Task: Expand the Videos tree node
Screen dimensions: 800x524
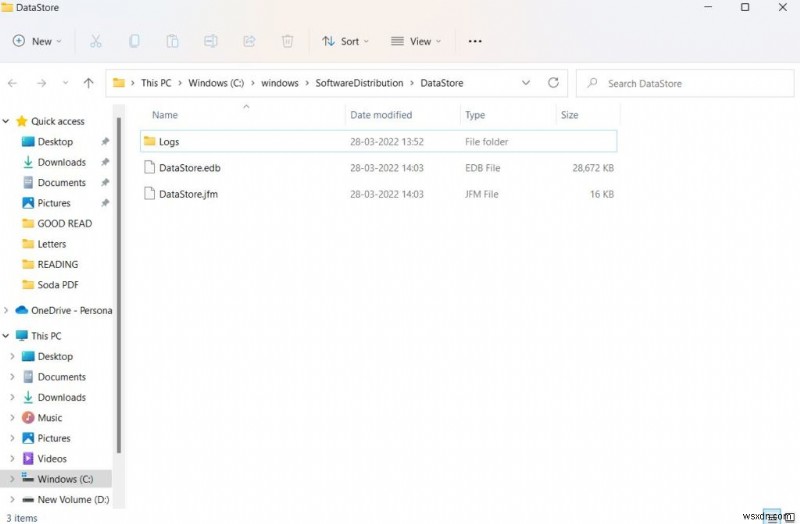Action: pos(12,459)
